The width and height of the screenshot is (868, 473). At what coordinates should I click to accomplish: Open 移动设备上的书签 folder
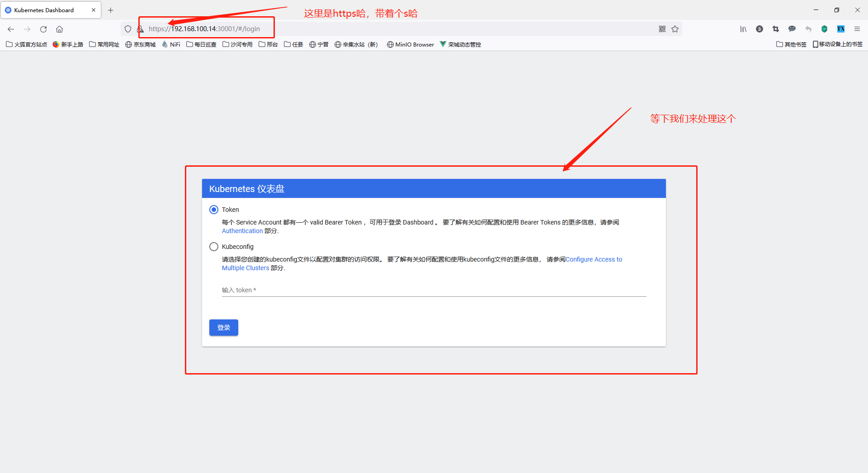(838, 44)
